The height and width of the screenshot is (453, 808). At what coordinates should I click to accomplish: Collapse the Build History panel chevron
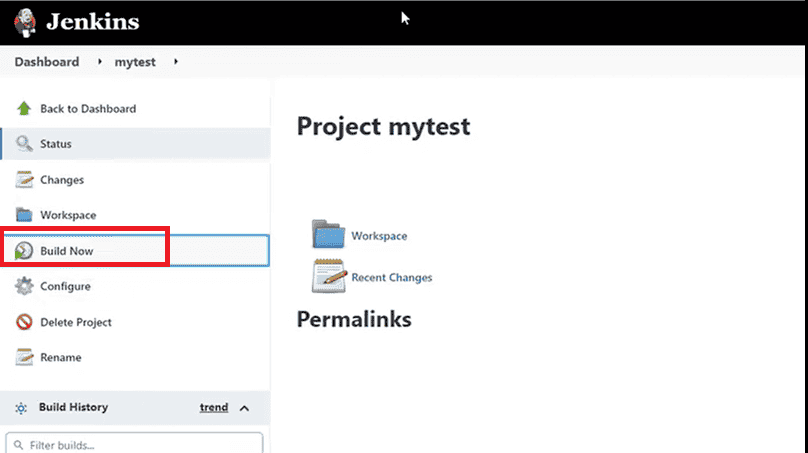coord(245,408)
